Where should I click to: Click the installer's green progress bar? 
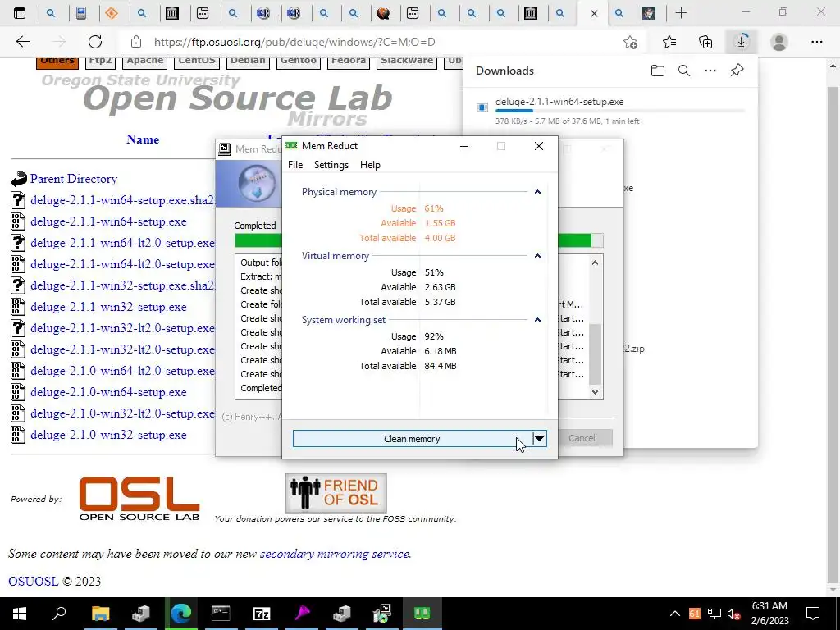click(x=574, y=240)
